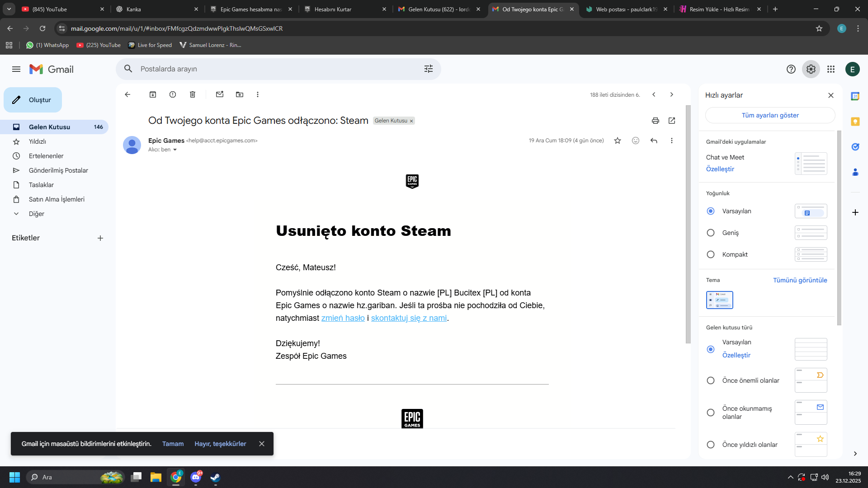This screenshot has width=868, height=488.
Task: Click the Tümünü görüntüle themes link
Action: point(800,280)
